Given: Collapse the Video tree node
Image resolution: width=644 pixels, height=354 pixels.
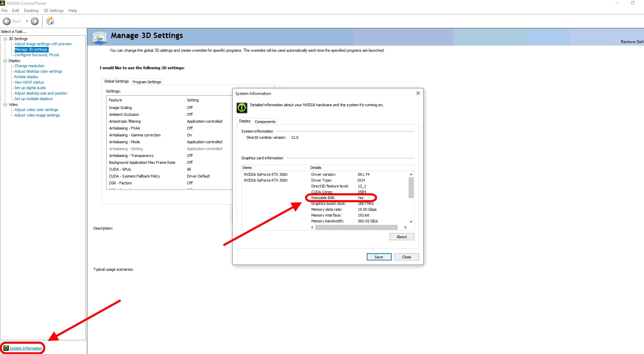Looking at the screenshot, I should [x=5, y=105].
